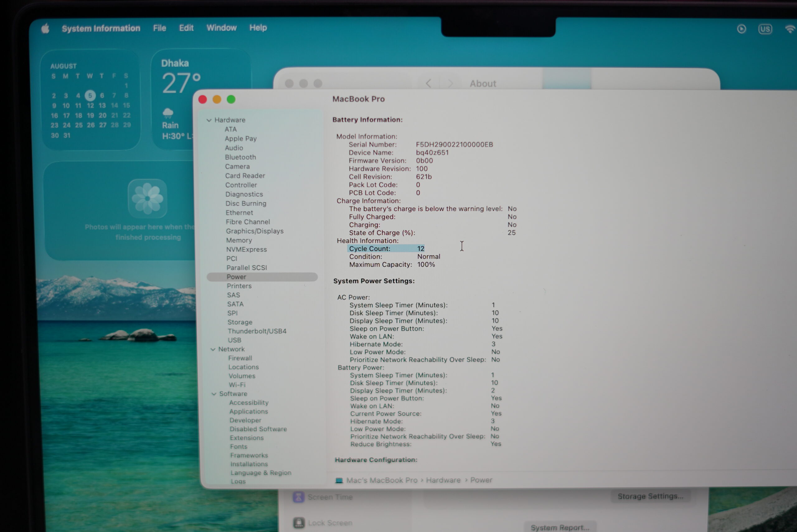This screenshot has width=797, height=532.
Task: Select Firewall under Network
Action: [x=240, y=358]
